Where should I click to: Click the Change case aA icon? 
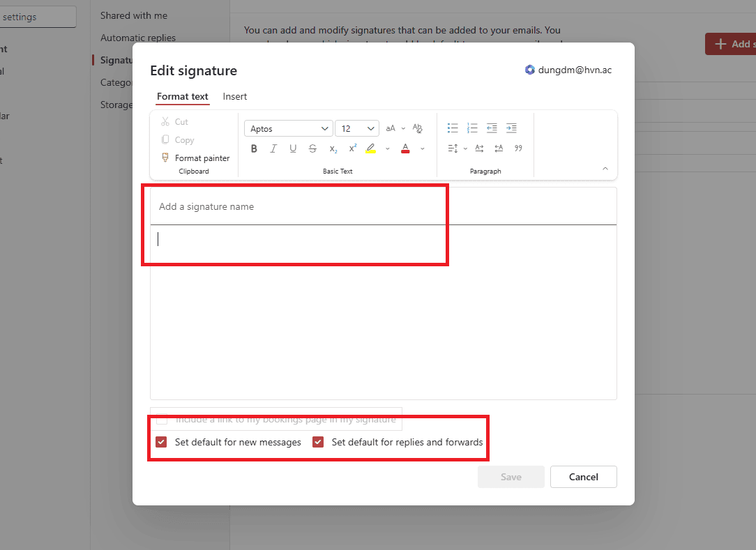tap(391, 128)
